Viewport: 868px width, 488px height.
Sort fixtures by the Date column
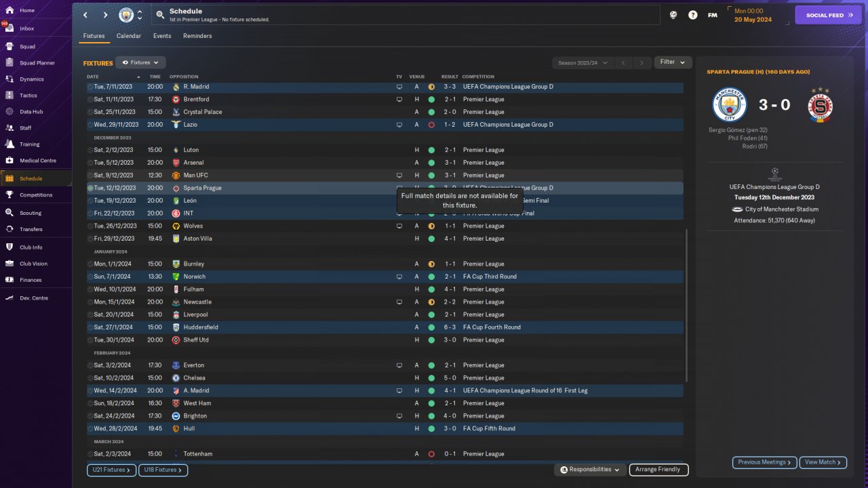tap(93, 77)
